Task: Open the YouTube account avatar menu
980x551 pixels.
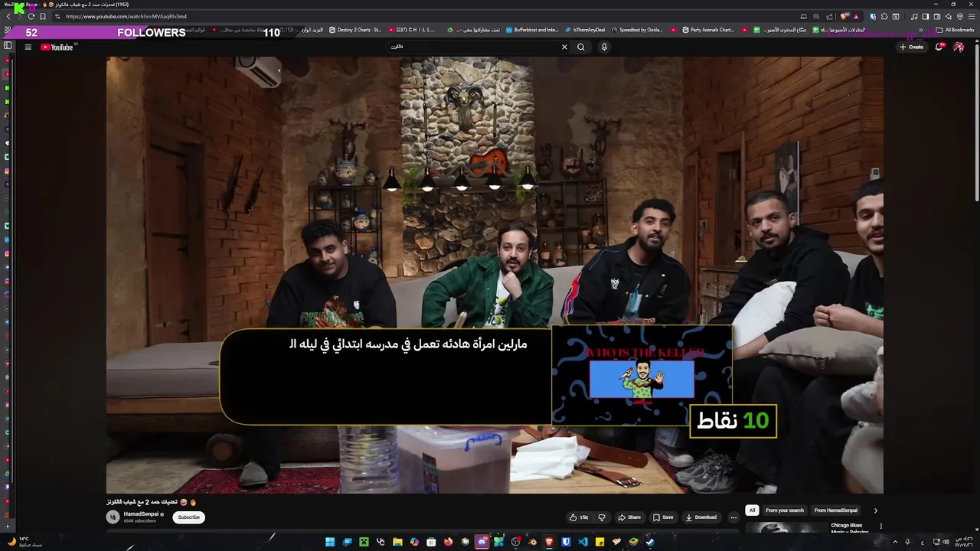Action: 959,47
